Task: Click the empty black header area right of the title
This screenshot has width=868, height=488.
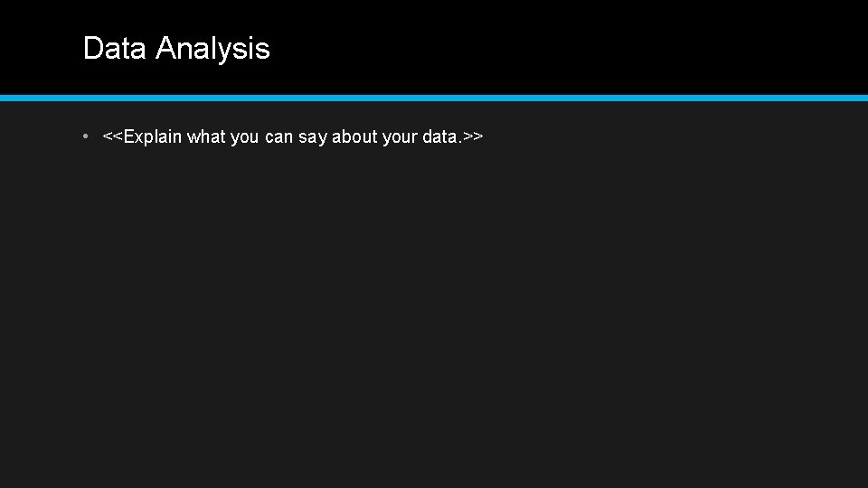Action: pos(571,48)
